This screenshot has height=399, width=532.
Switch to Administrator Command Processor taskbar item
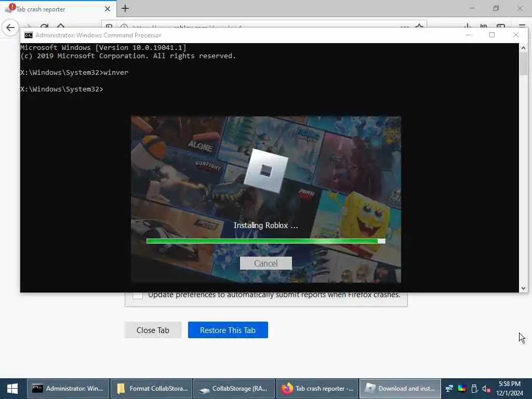tap(68, 389)
